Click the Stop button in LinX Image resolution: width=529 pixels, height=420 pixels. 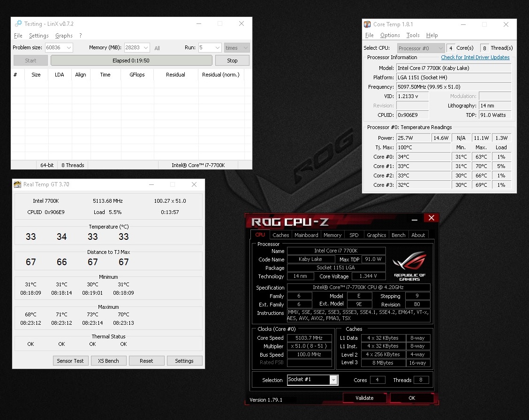[232, 61]
